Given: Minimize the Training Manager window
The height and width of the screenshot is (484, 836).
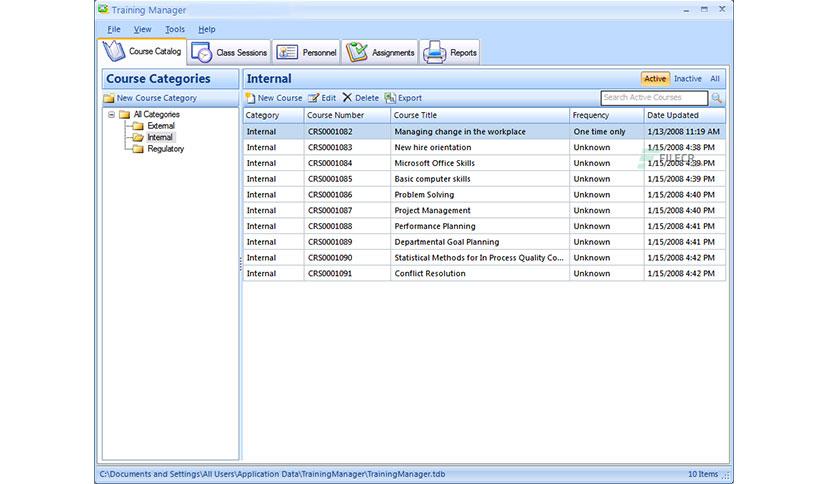Looking at the screenshot, I should [686, 10].
